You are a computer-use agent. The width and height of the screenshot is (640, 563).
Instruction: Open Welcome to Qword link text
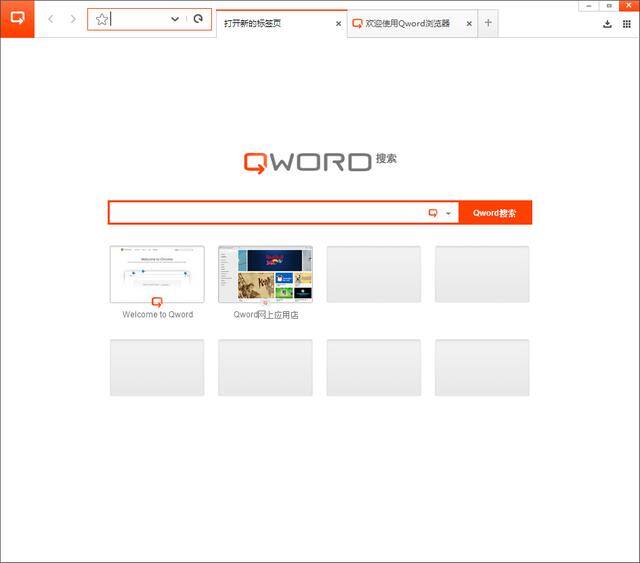(x=158, y=314)
